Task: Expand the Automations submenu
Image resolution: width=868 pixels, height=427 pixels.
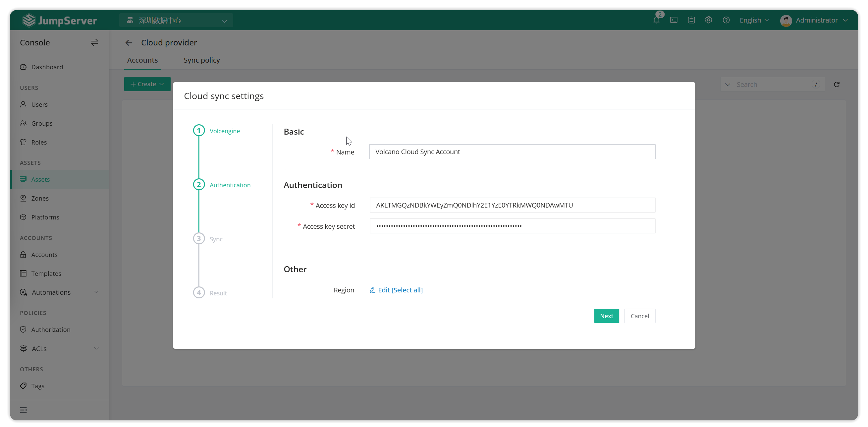Action: click(96, 292)
